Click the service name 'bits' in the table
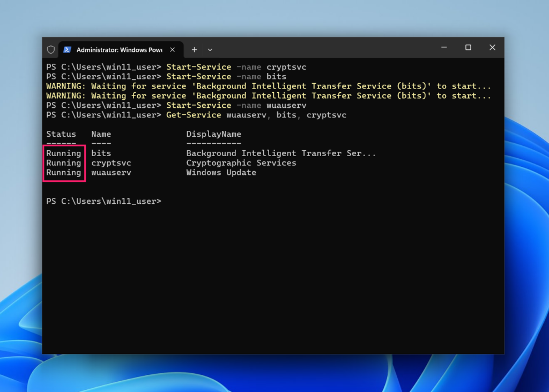 click(101, 153)
